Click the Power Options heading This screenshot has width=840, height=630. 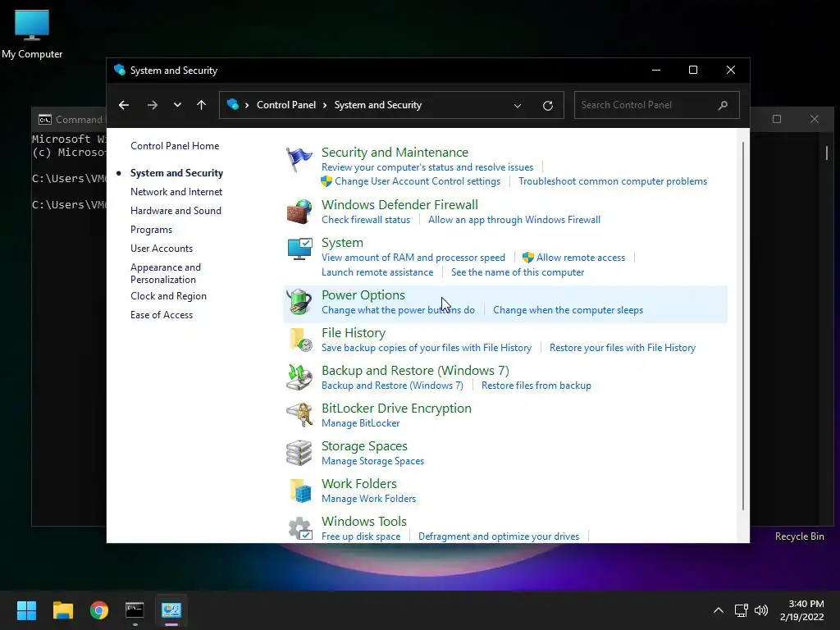point(363,295)
